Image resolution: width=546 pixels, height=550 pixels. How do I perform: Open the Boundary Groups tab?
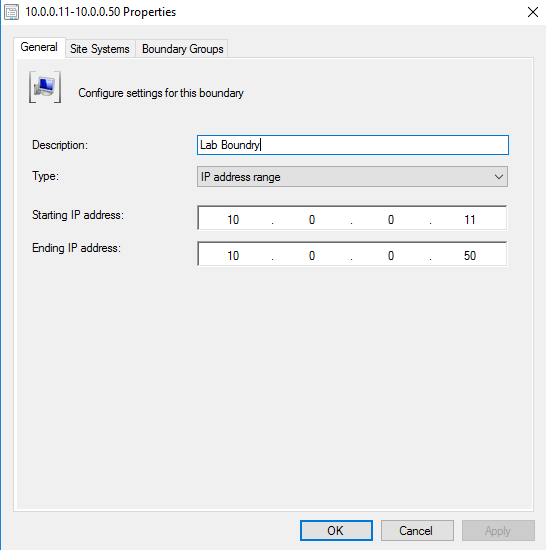click(x=182, y=49)
